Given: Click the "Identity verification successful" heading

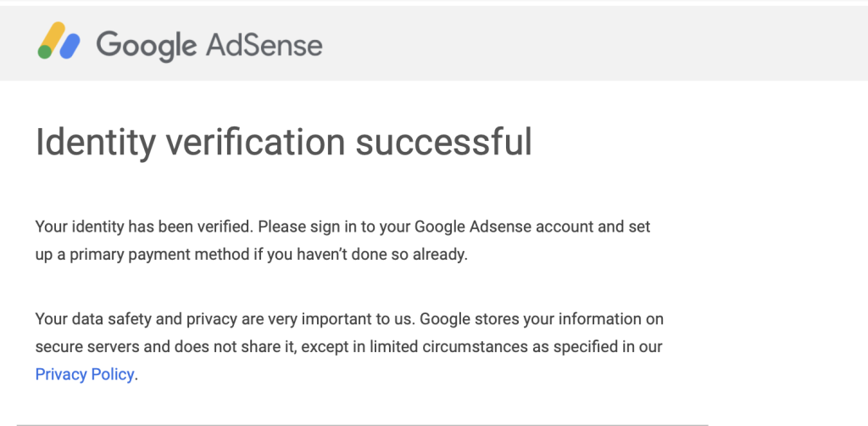Looking at the screenshot, I should click(x=283, y=142).
